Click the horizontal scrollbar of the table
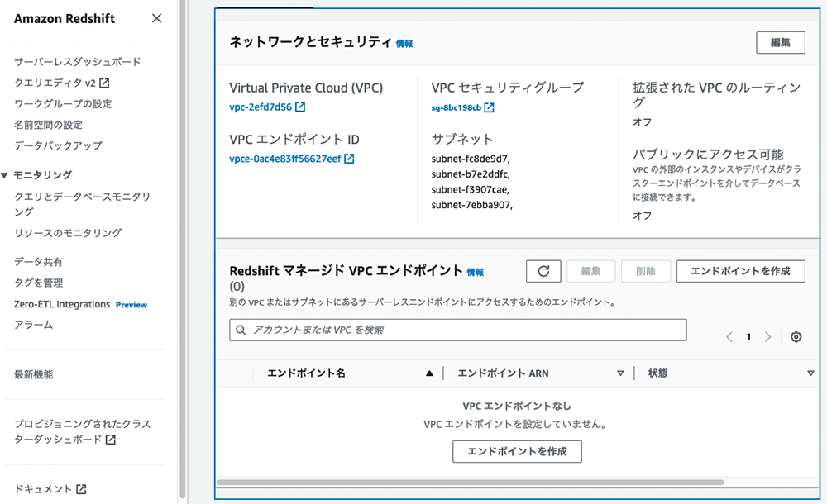The height and width of the screenshot is (504, 827). coord(470,483)
